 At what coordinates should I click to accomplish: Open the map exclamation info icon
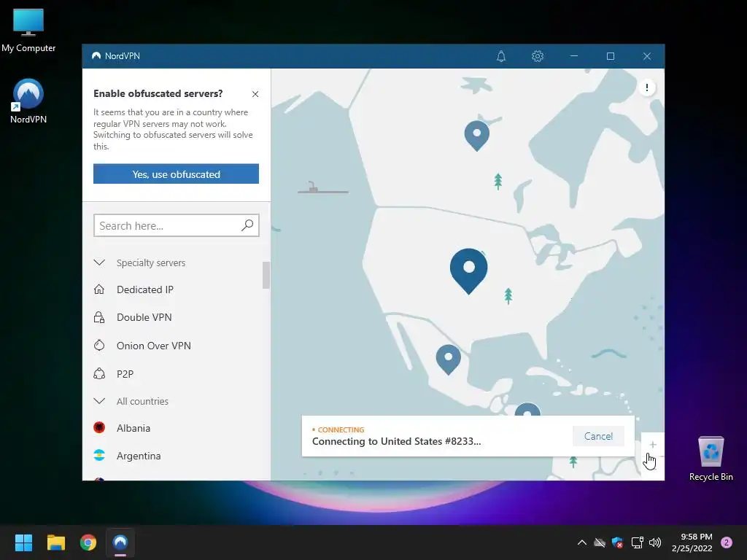coord(646,87)
